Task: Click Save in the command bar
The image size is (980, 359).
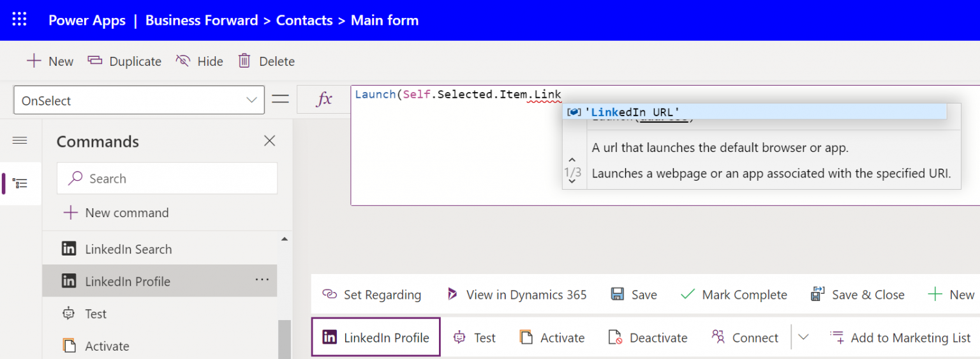Action: tap(634, 294)
